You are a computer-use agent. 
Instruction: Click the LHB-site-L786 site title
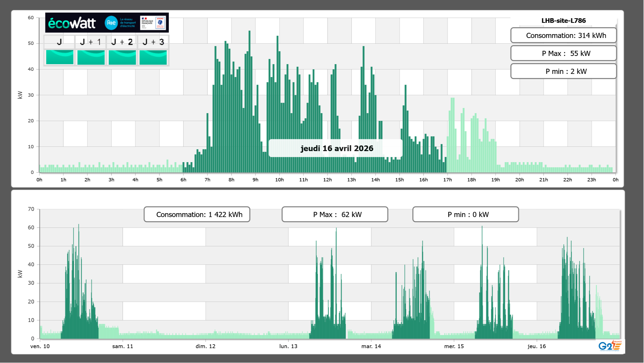[x=563, y=21]
